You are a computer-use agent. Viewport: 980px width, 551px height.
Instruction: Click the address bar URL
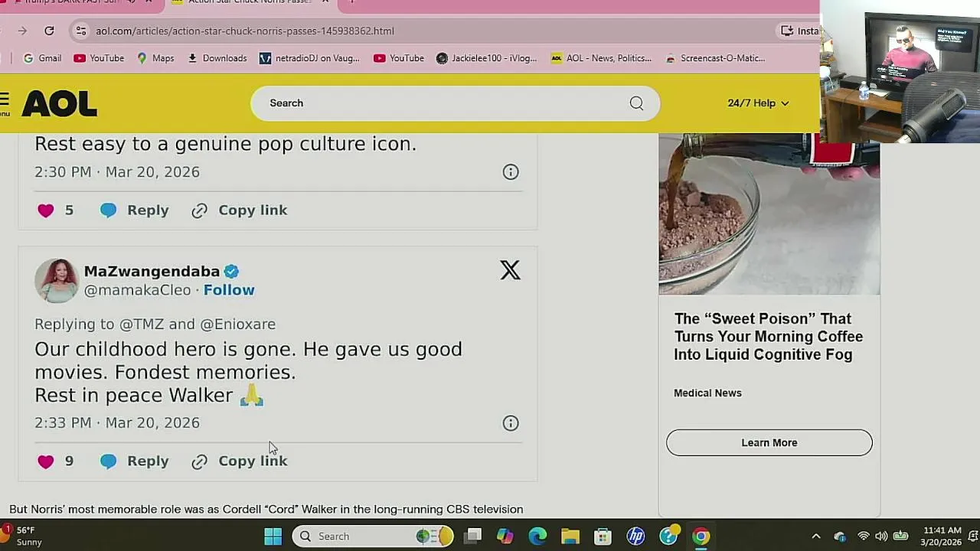(245, 31)
